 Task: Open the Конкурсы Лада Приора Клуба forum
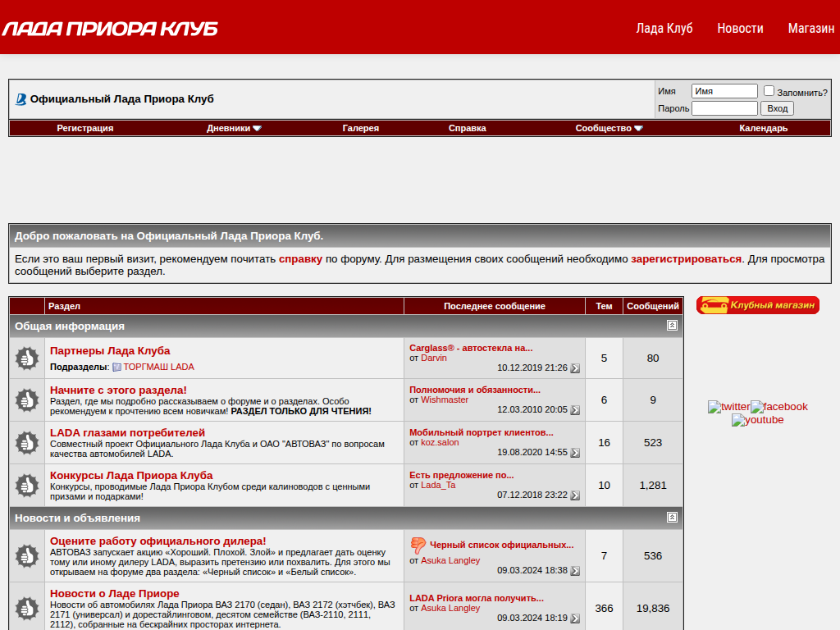pyautogui.click(x=131, y=475)
